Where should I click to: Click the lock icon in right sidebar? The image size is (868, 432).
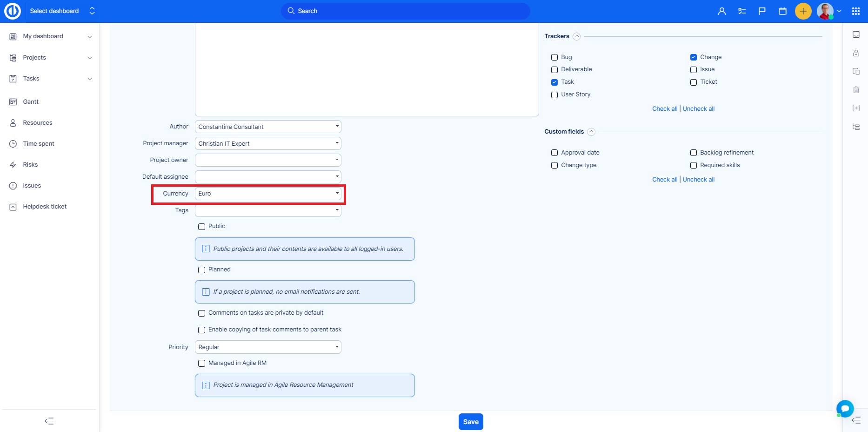[x=856, y=53]
